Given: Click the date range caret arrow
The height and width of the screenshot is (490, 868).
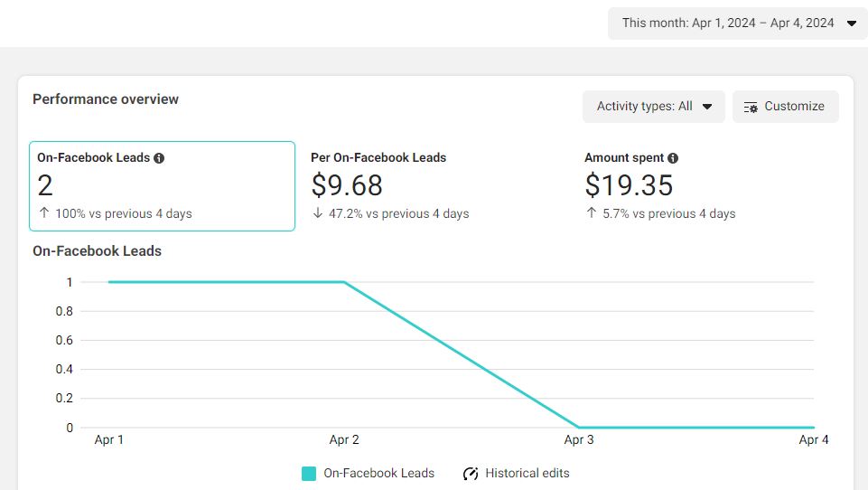Looking at the screenshot, I should pyautogui.click(x=851, y=24).
